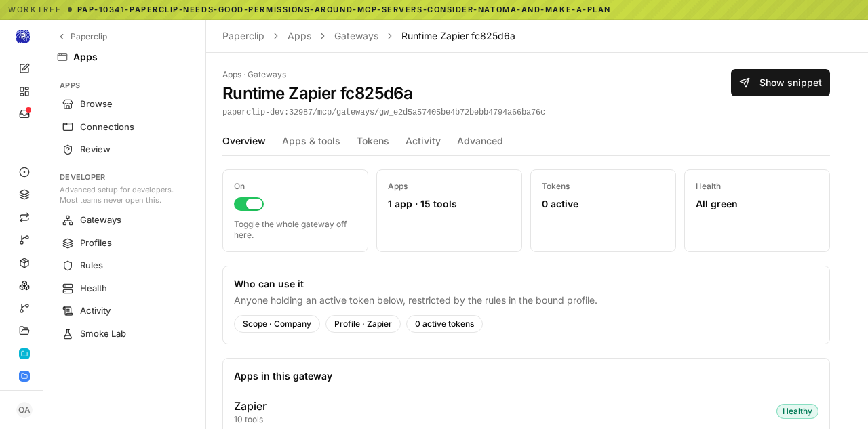Screen dimensions: 868x429
Task: Click the Gateways breadcrumb link
Action: click(356, 36)
